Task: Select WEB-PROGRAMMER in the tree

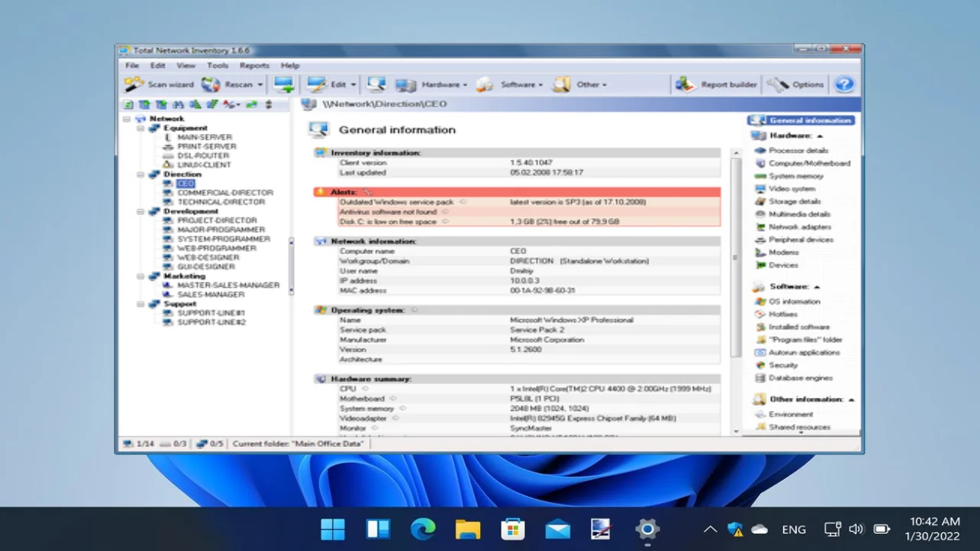Action: 217,249
